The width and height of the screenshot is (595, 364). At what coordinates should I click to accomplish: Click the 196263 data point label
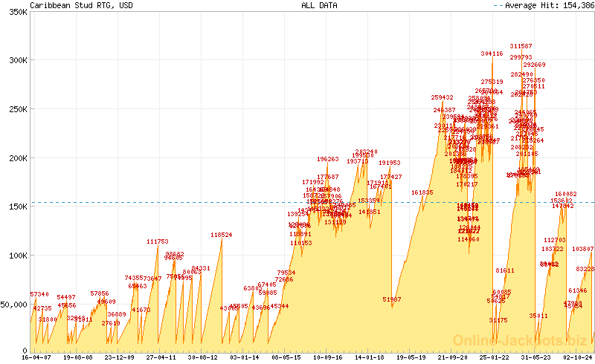tap(327, 159)
